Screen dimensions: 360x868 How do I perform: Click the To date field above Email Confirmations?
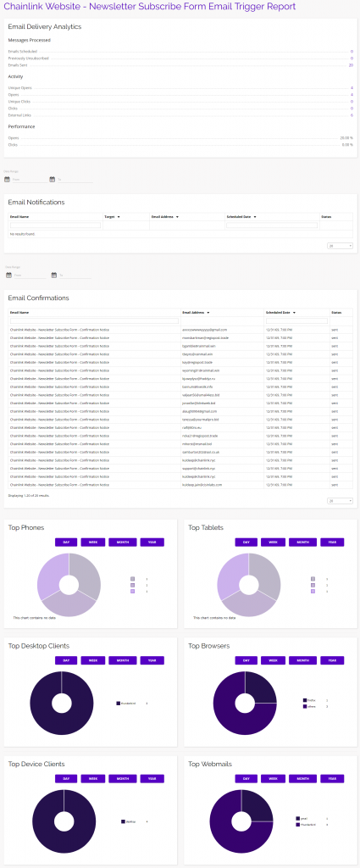[75, 275]
